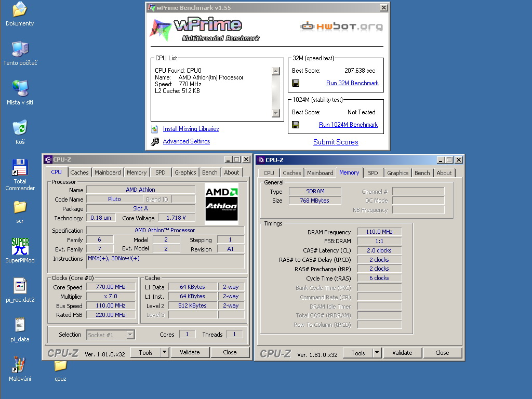Click wPrime title bar app icon
This screenshot has height=399, width=532.
151,7
